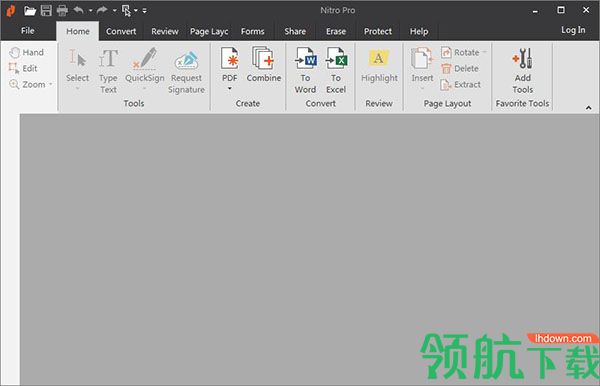The height and width of the screenshot is (386, 600).
Task: Expand the Zoom tool dropdown arrow
Action: [x=51, y=84]
